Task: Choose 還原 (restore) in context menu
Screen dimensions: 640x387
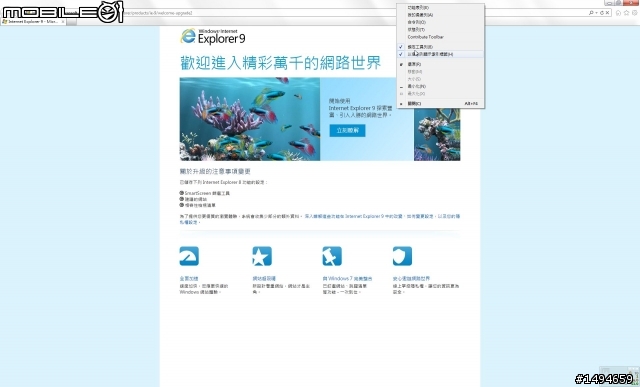Action: tap(441, 64)
